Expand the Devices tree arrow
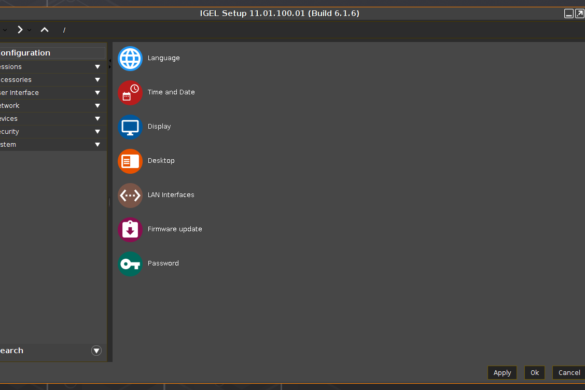 (x=97, y=119)
